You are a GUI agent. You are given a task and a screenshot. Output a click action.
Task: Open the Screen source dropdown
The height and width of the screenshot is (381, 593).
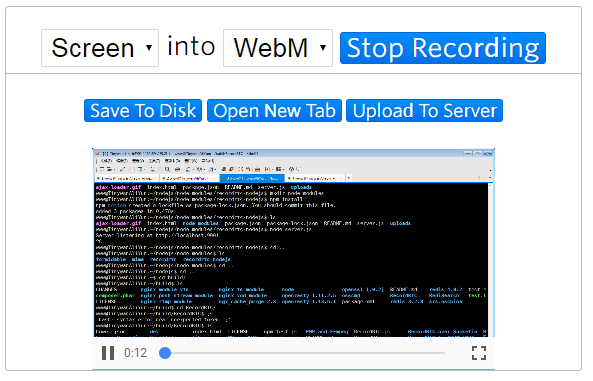click(100, 48)
